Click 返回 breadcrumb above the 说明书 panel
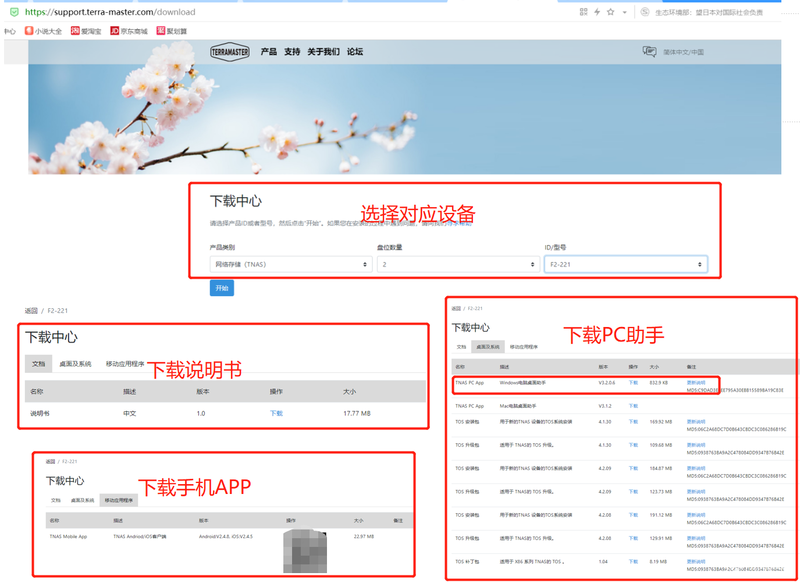 [x=31, y=311]
